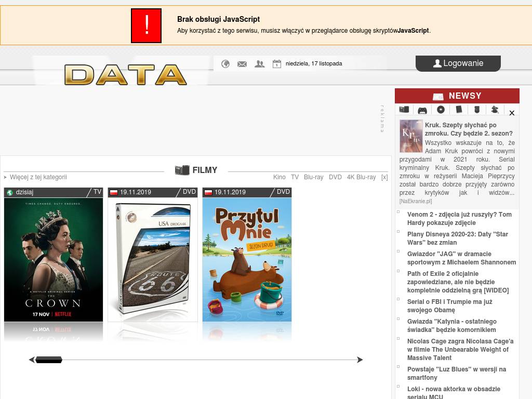Filter movies by DVD
The height and width of the screenshot is (399, 532).
coord(335,177)
